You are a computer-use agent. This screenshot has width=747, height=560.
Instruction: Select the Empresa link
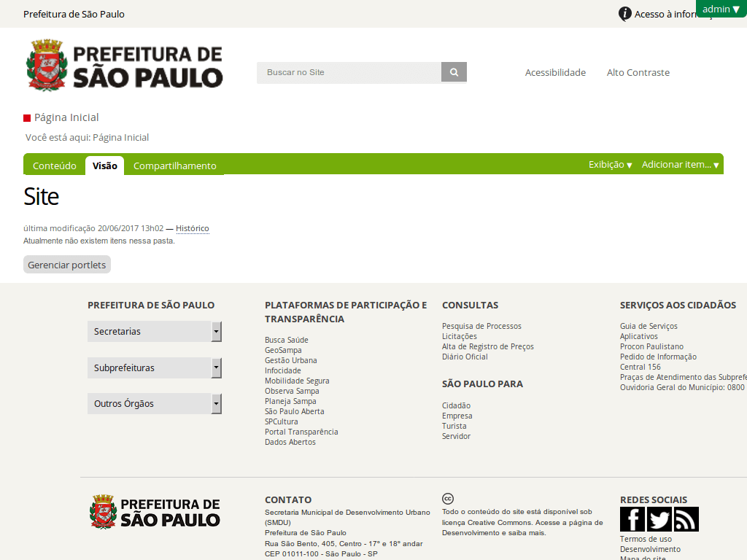coord(457,416)
